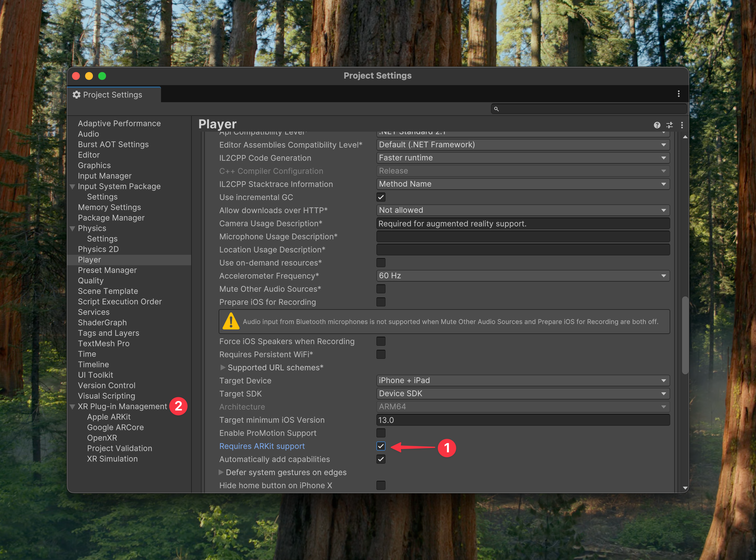The width and height of the screenshot is (756, 560).
Task: Open the preset sliders icon
Action: tap(670, 125)
